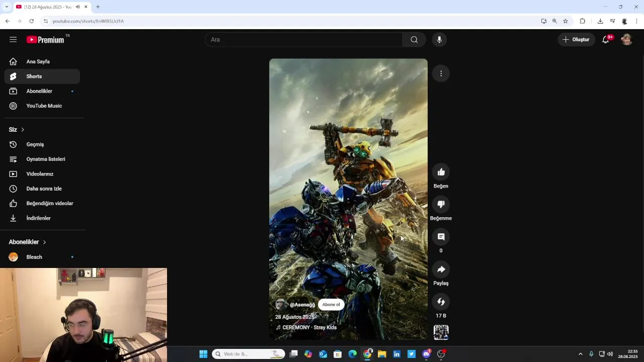Open the browser zoom magnifier icon
644x362 pixels.
pyautogui.click(x=554, y=21)
